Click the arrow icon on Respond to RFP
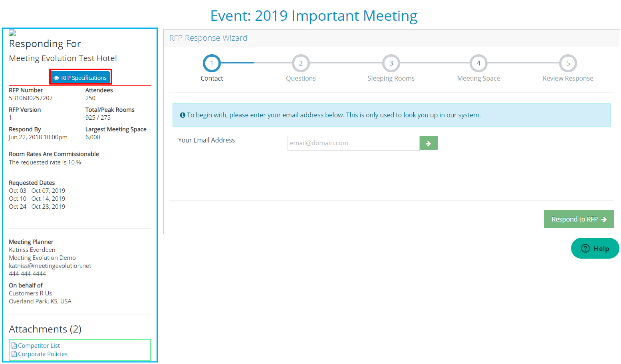The width and height of the screenshot is (621, 364). [604, 220]
